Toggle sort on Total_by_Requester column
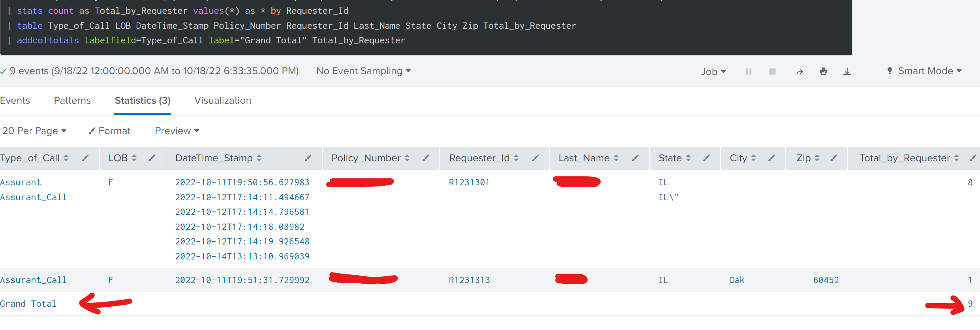The width and height of the screenshot is (980, 330). click(956, 158)
